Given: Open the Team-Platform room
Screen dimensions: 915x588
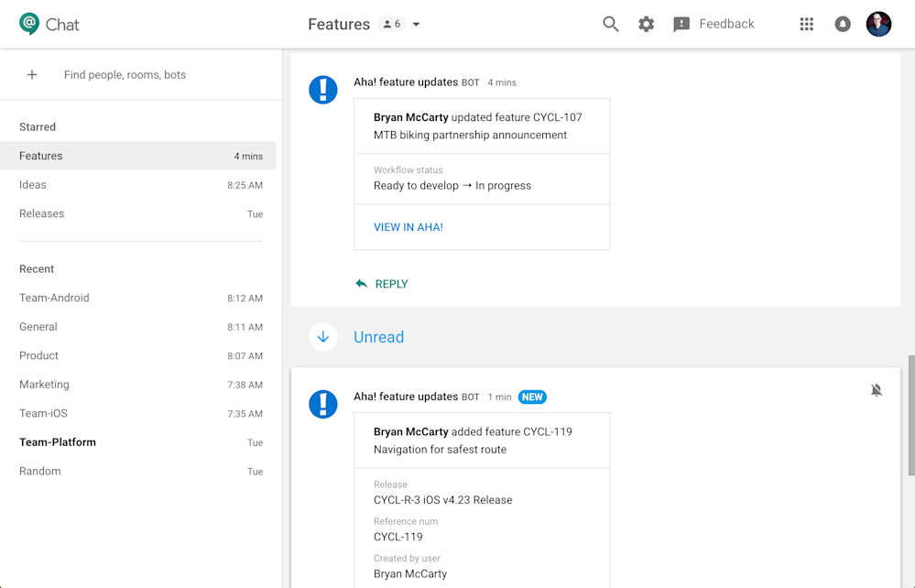Looking at the screenshot, I should [x=57, y=441].
